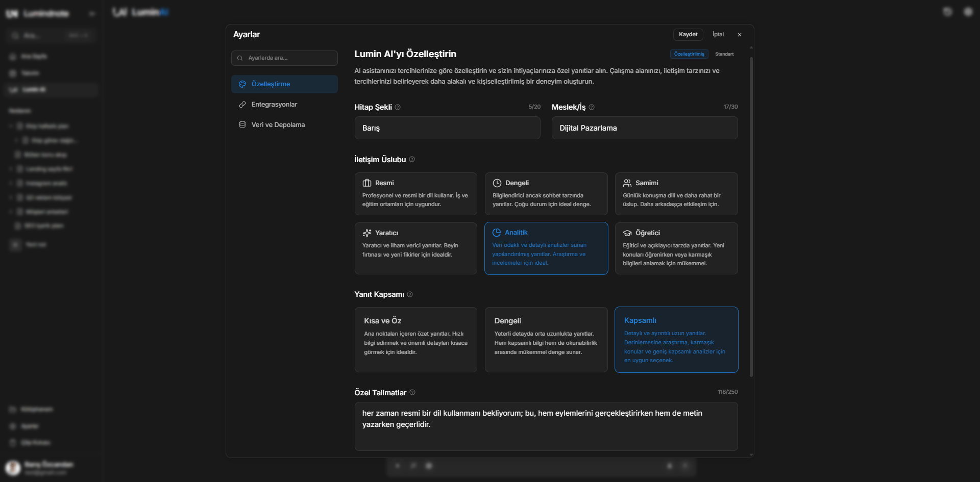This screenshot has width=980, height=482.
Task: Click the database icon beside Veri ve Depolama
Action: 242,125
